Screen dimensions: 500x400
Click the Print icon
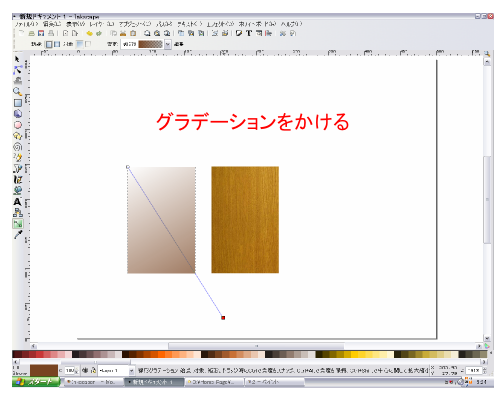click(51, 33)
